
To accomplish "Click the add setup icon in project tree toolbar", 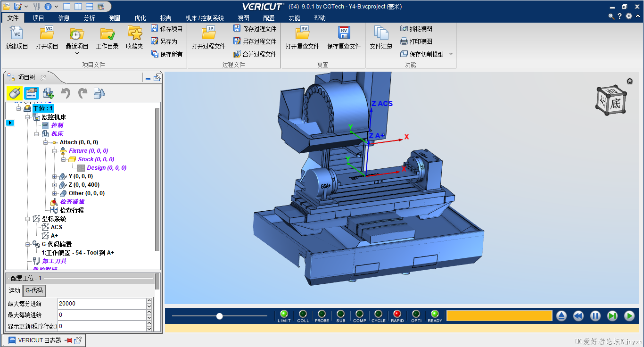I will [48, 93].
